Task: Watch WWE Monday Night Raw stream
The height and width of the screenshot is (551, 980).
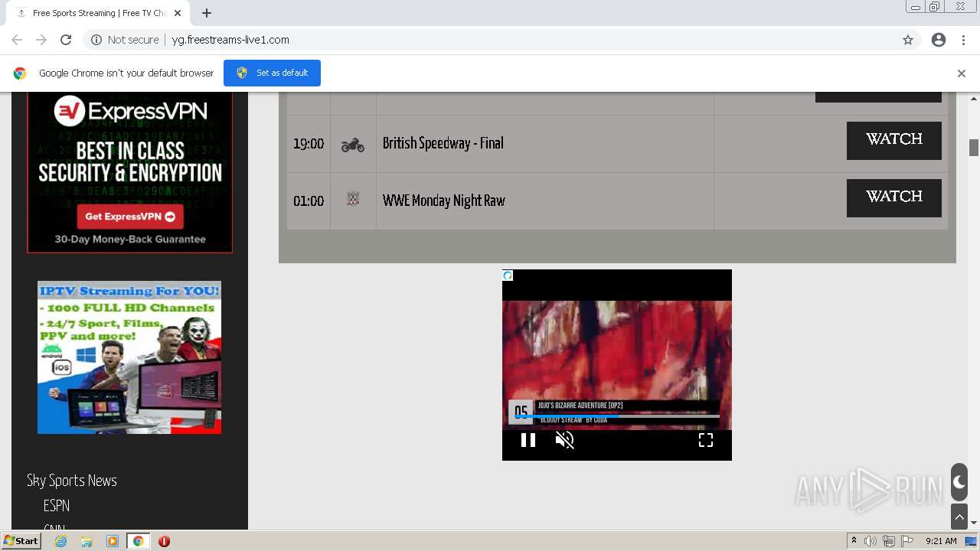Action: [x=893, y=197]
